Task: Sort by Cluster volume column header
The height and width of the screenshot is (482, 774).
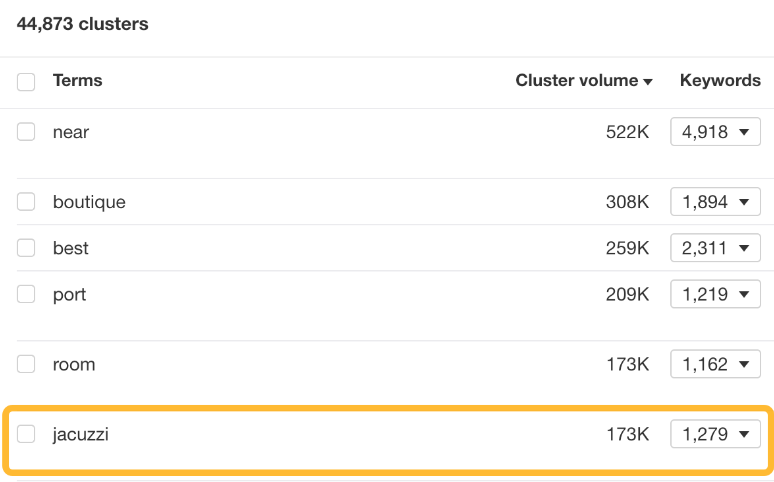Action: (576, 81)
